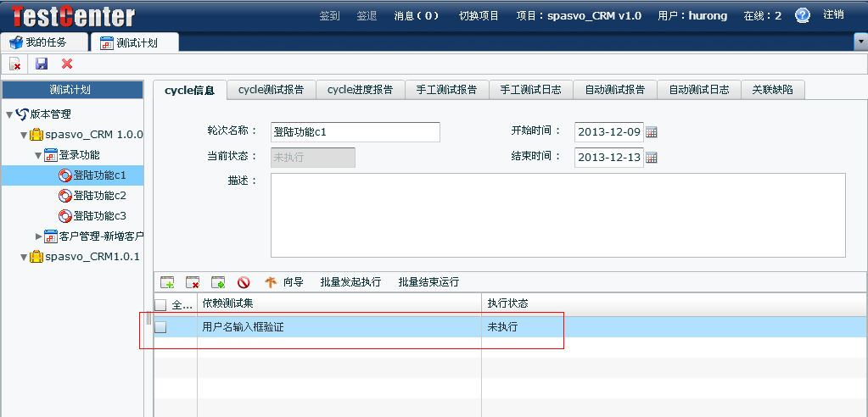Click the red prohibition circle icon

click(244, 282)
